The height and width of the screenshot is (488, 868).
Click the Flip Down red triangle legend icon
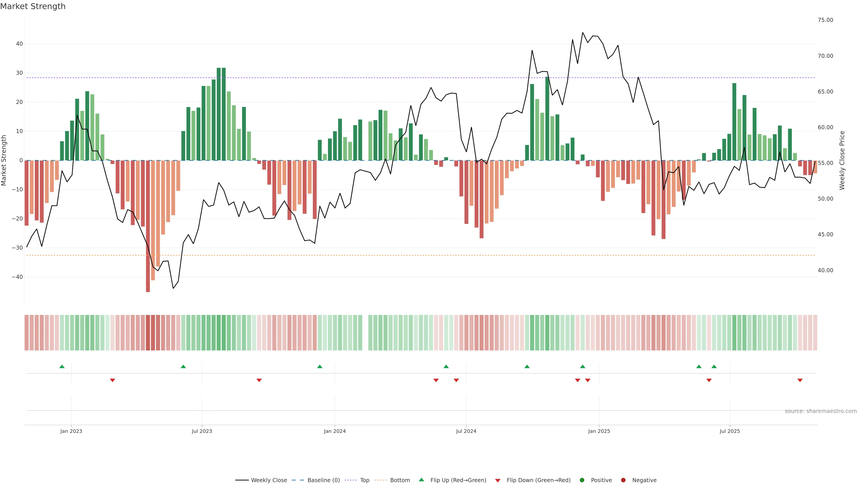498,480
